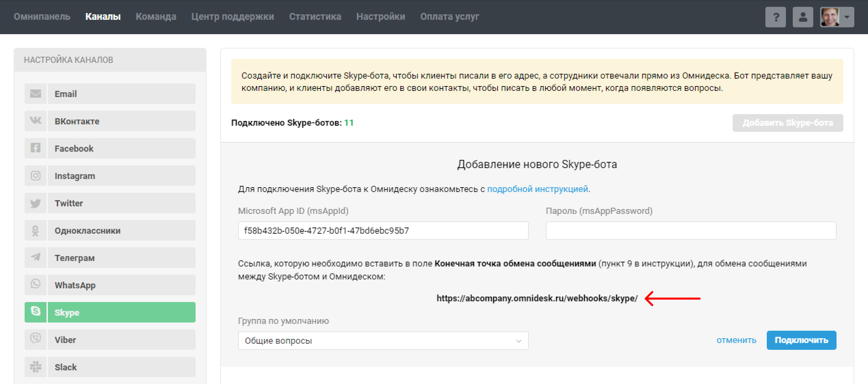Click the blue Подключить button

coord(801,340)
